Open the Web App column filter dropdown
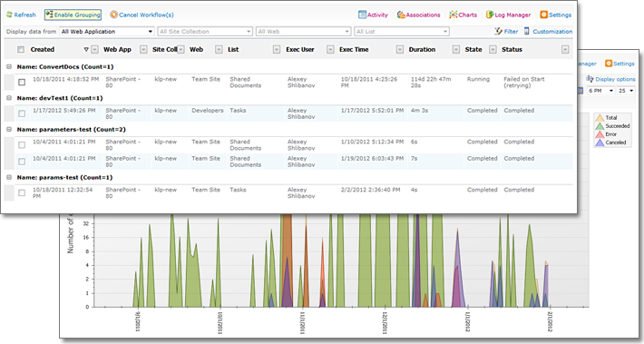Viewport: 644px width, 344px height. tap(143, 50)
